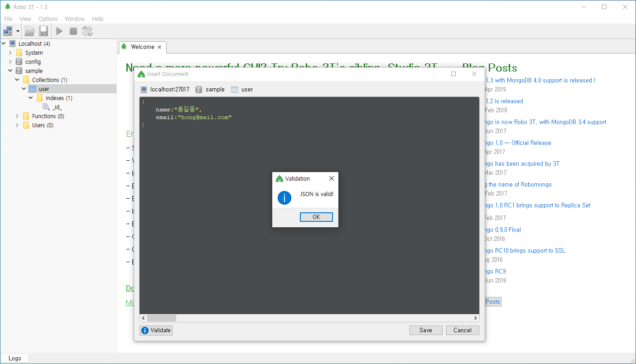Collapse the Indexes (1) folder

coord(31,98)
